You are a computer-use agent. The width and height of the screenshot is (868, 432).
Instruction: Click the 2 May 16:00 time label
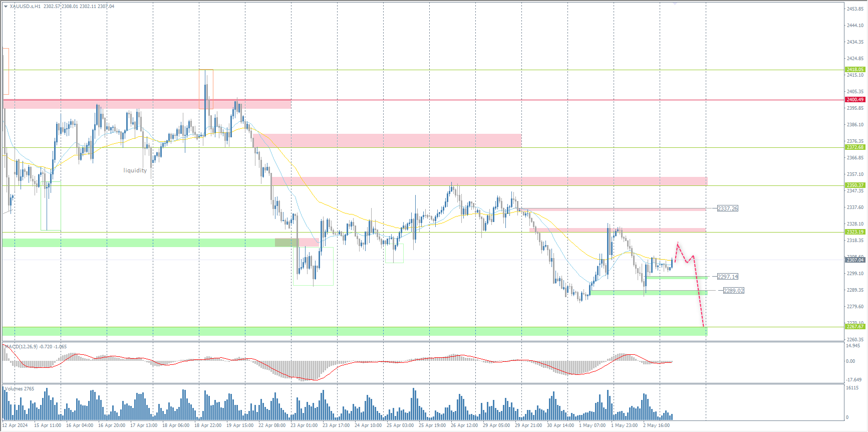(x=656, y=425)
